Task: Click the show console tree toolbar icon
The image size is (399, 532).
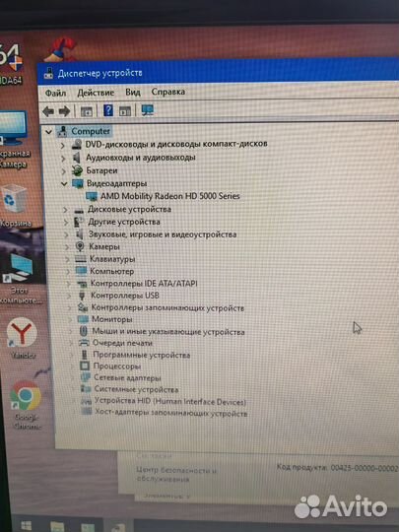Action: [x=86, y=111]
